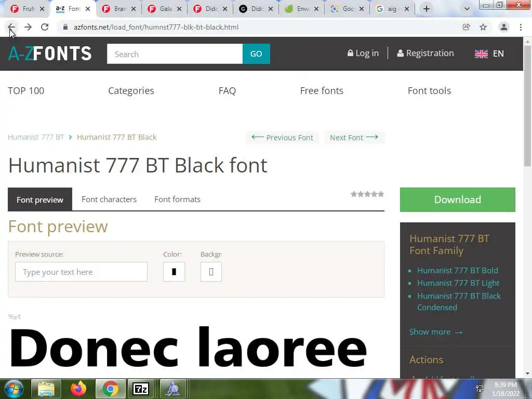532x399 pixels.
Task: Click the address bar URL
Action: pyautogui.click(x=156, y=27)
